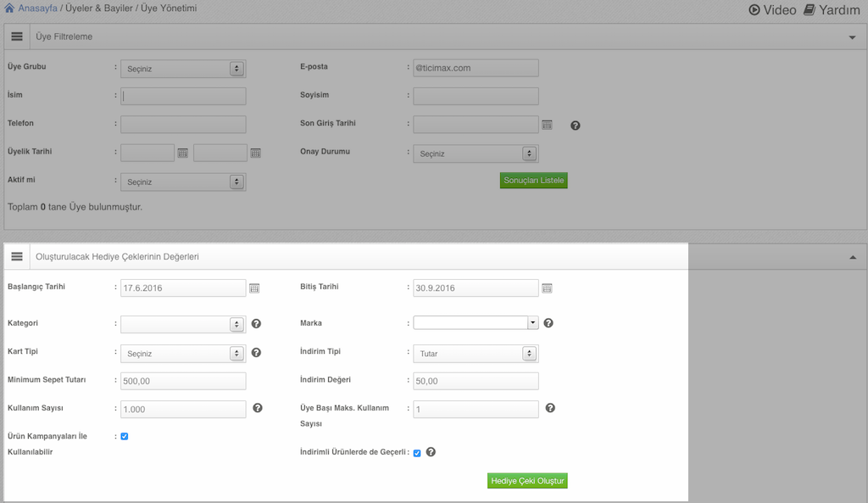Click help icon beside Kart Tipi

click(256, 352)
